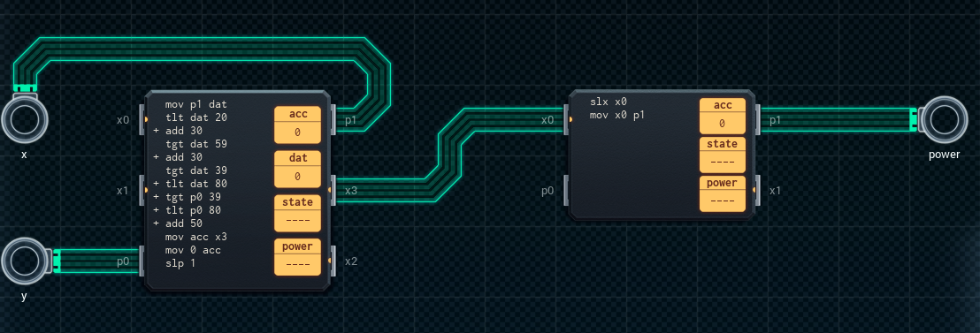Select the acc register on right microcontroller
The image size is (980, 333).
[723, 116]
